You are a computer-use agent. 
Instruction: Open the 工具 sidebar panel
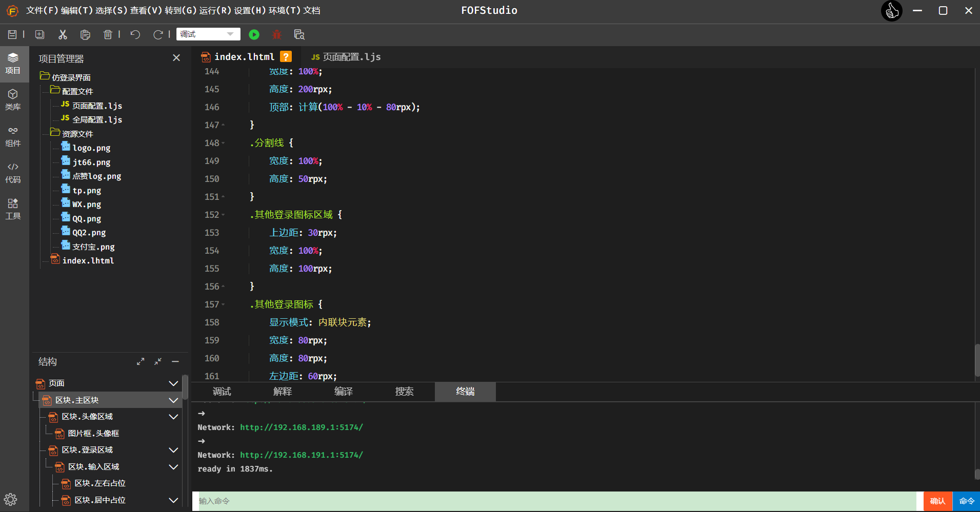pyautogui.click(x=13, y=209)
